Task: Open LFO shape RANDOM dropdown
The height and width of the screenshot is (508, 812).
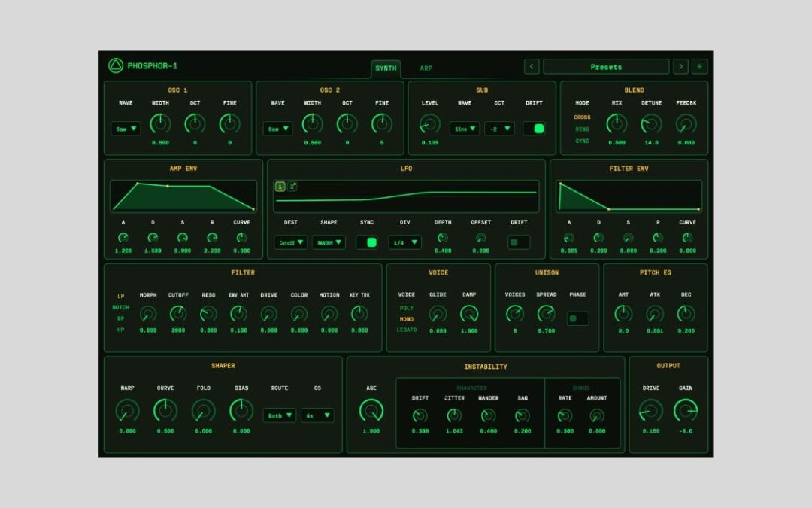Action: click(x=329, y=242)
